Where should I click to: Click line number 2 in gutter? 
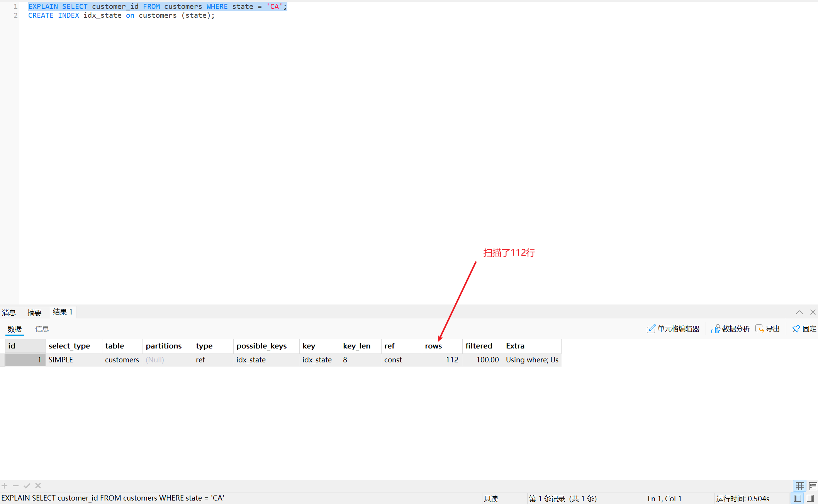click(x=15, y=15)
